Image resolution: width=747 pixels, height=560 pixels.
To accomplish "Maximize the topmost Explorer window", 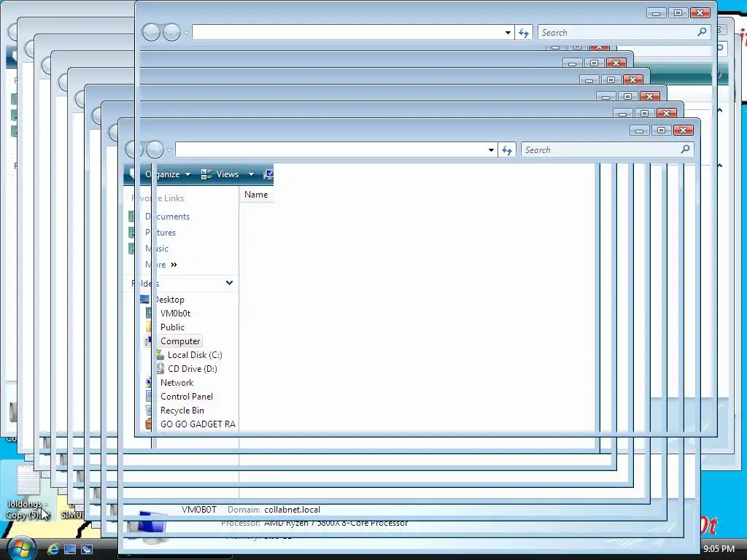I will [678, 12].
